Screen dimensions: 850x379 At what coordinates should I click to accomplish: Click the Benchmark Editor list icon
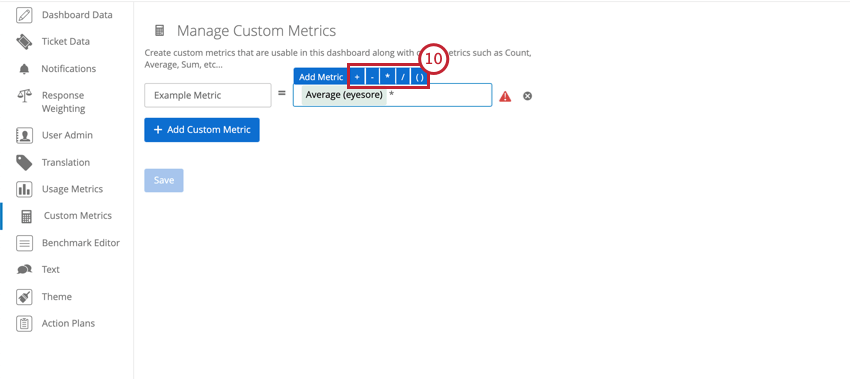[24, 243]
